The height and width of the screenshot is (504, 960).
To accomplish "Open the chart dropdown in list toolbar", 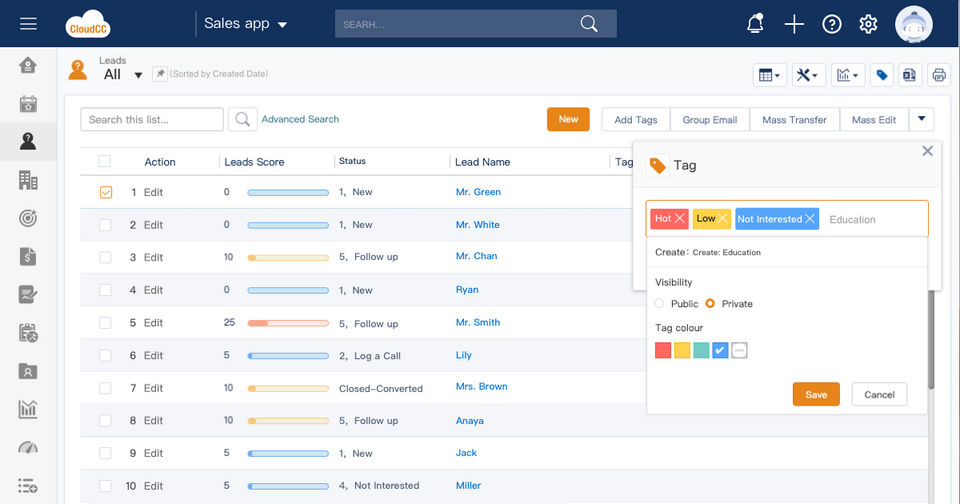I will pos(848,75).
